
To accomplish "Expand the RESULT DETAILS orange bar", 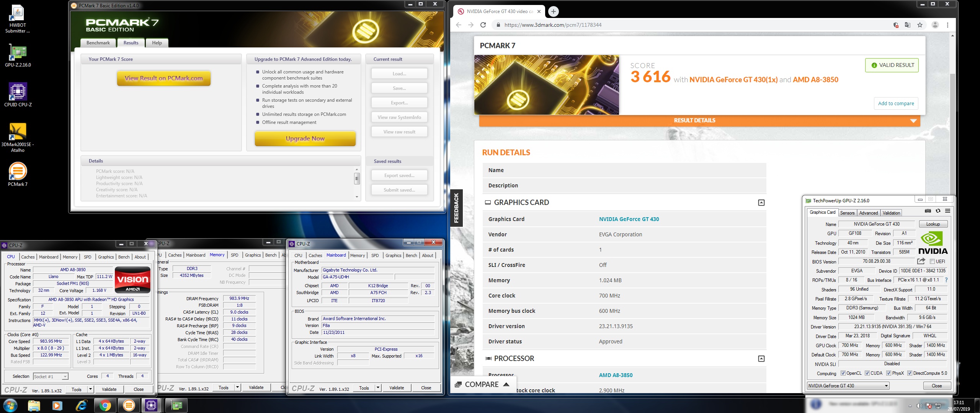I will pos(699,120).
